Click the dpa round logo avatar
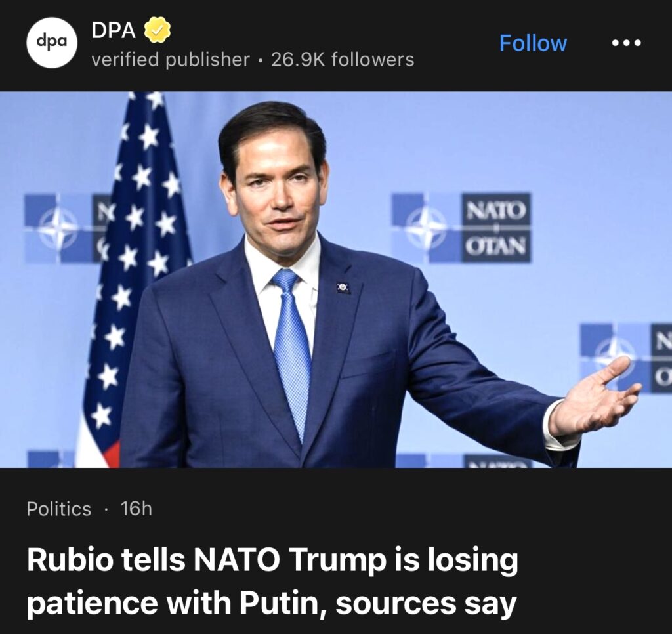 pyautogui.click(x=51, y=42)
